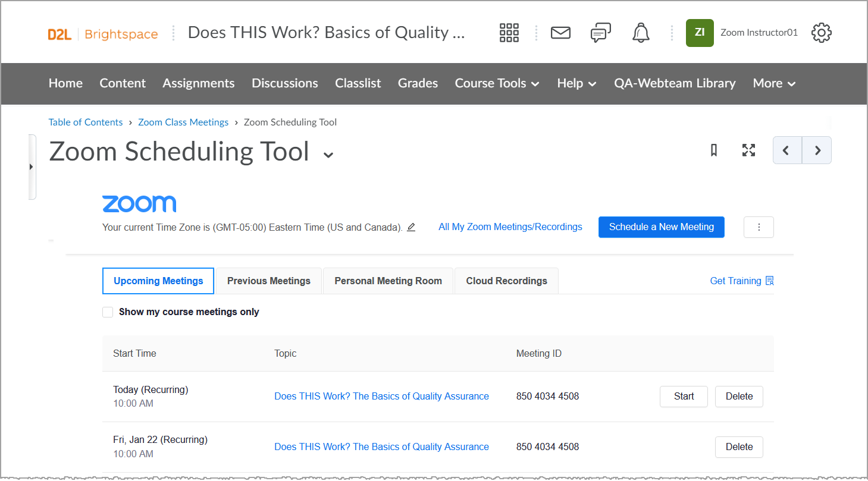The height and width of the screenshot is (481, 868).
Task: Open the course selector waffle icon
Action: (x=509, y=33)
